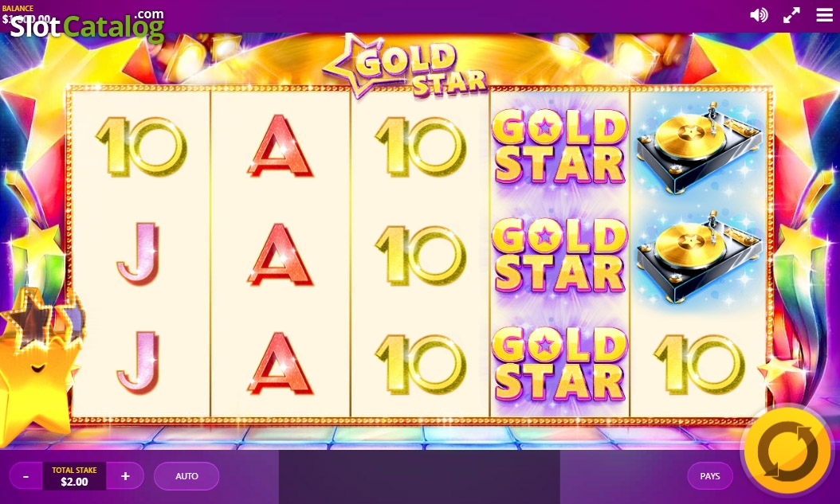This screenshot has height=504, width=840.
Task: Click the top Gold Star wild symbol
Action: 559,147
